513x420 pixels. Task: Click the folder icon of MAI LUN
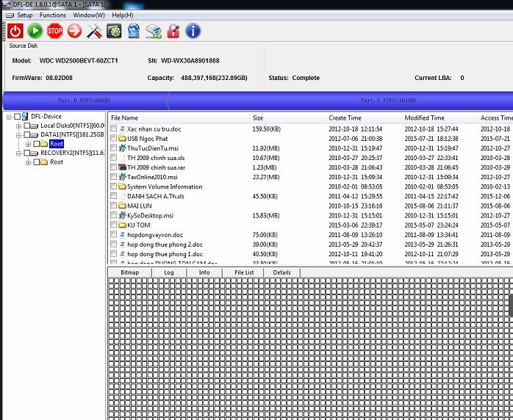(x=122, y=206)
